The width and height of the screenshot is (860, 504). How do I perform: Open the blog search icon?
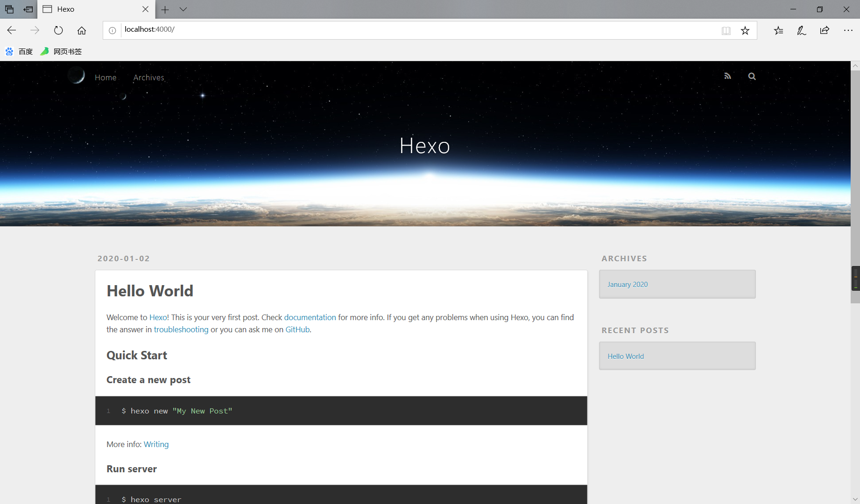(752, 76)
